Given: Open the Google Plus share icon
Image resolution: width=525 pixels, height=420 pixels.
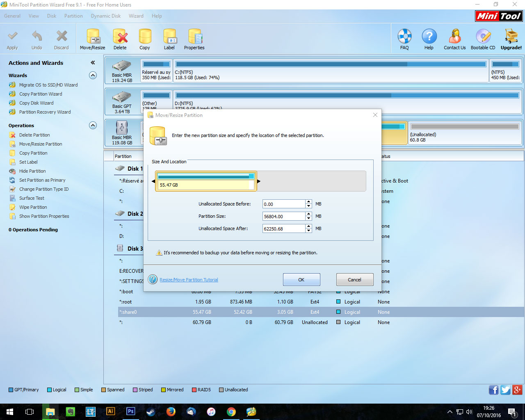Looking at the screenshot, I should (518, 390).
